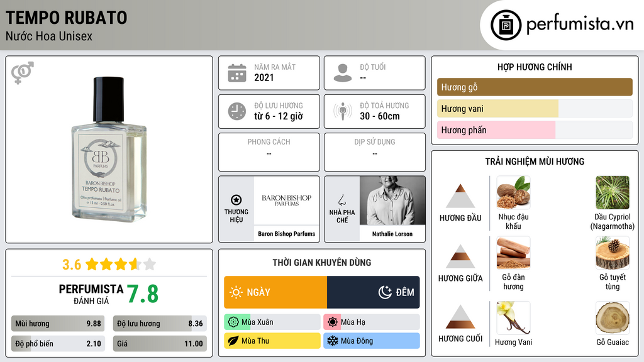Click the Hương đầu pyramid icon
This screenshot has width=644, height=362.
(460, 196)
